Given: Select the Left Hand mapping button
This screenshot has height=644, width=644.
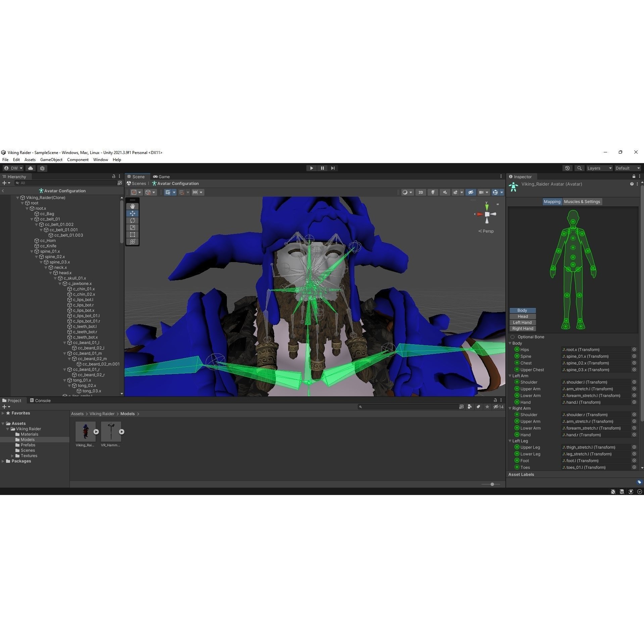Looking at the screenshot, I should click(522, 322).
